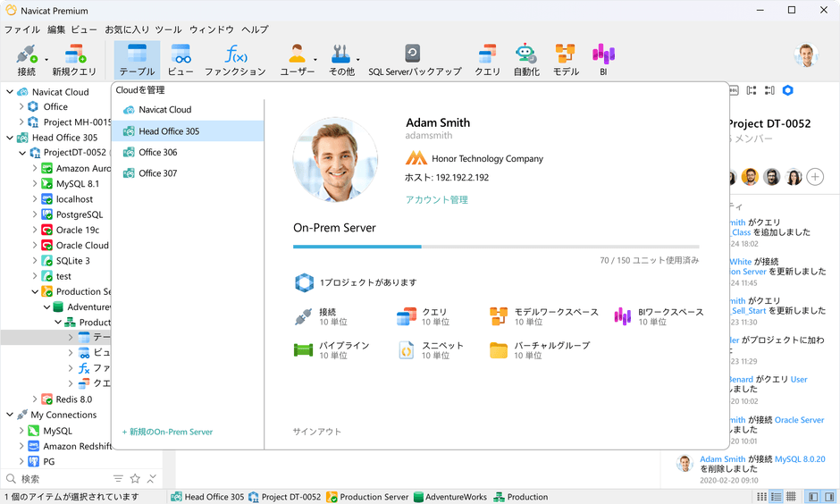This screenshot has width=840, height=504.
Task: Open the その他 toolbar dropdown arrow
Action: 357,60
